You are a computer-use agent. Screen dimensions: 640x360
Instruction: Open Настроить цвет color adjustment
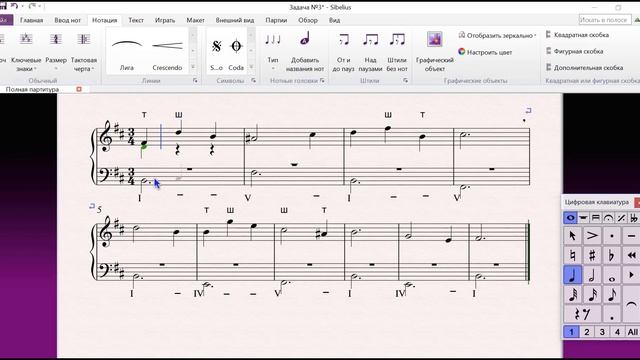(485, 52)
